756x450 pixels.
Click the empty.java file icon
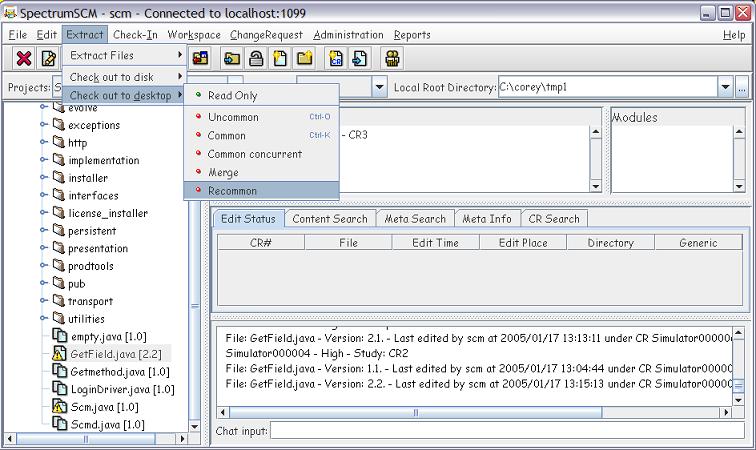(x=59, y=336)
